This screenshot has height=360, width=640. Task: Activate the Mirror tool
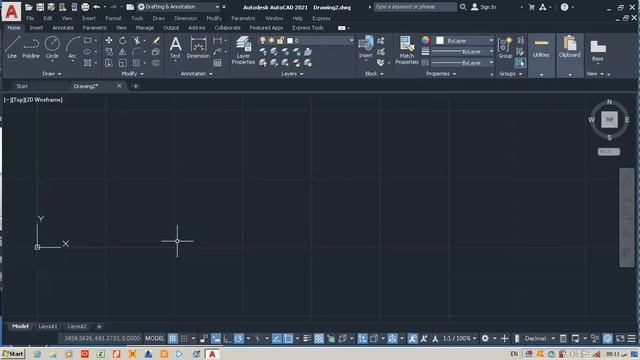[x=122, y=51]
